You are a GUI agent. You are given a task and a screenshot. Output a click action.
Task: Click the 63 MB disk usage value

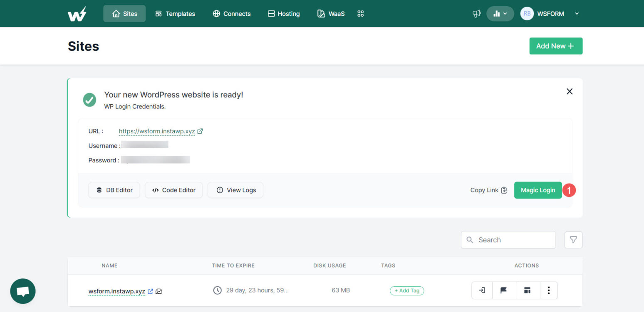[x=341, y=290]
